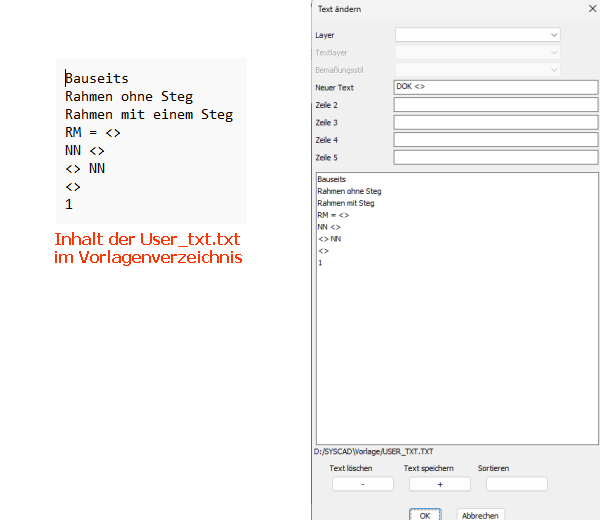Select the <> NN list entry
Image resolution: width=600 pixels, height=520 pixels.
tap(330, 239)
